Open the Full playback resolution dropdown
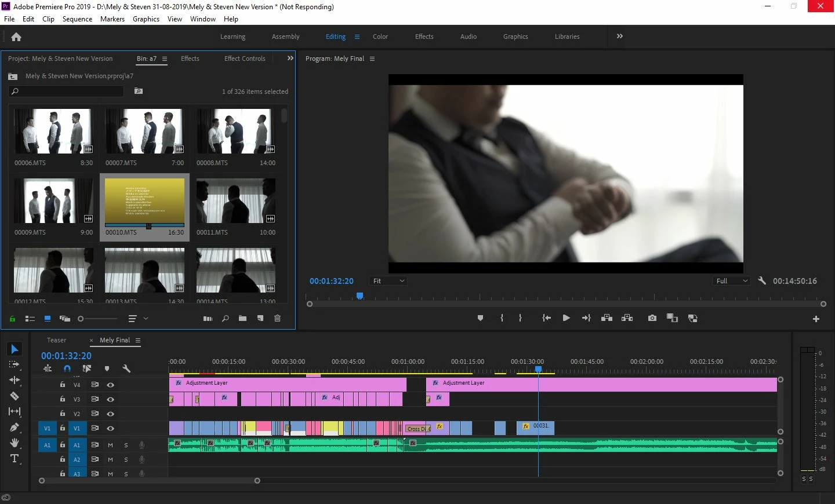The image size is (835, 504). pos(731,281)
